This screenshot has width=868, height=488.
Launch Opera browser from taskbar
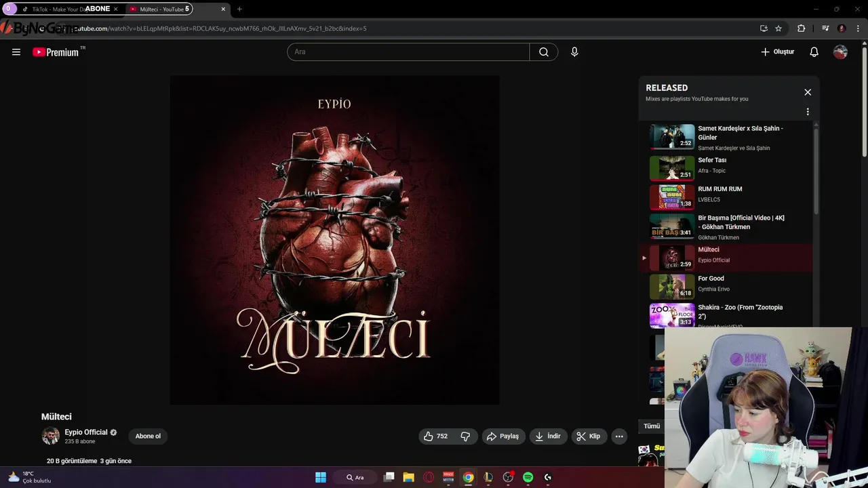pos(429,477)
